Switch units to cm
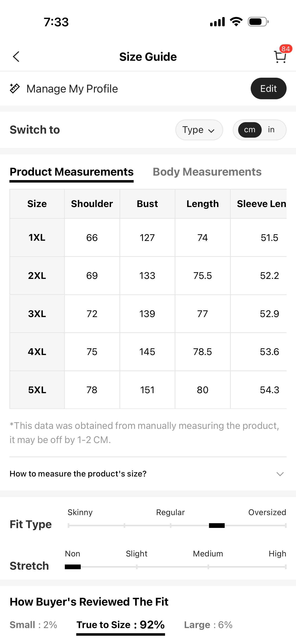The width and height of the screenshot is (296, 644). [x=250, y=130]
